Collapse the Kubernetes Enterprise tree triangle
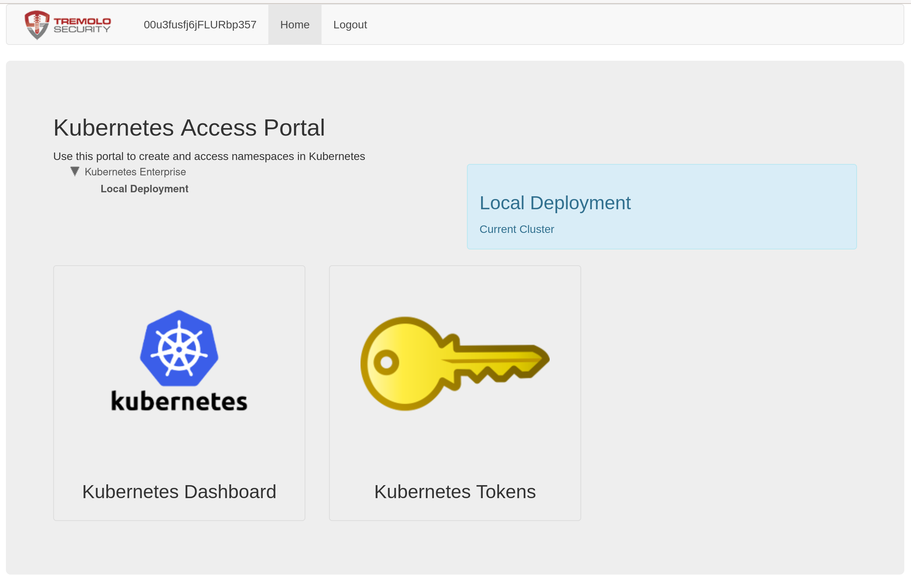 75,171
